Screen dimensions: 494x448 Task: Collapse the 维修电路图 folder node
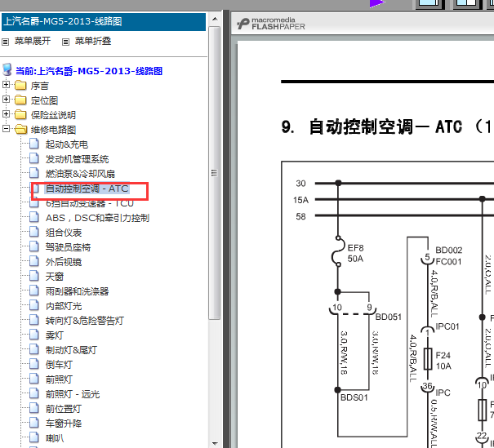click(6, 128)
